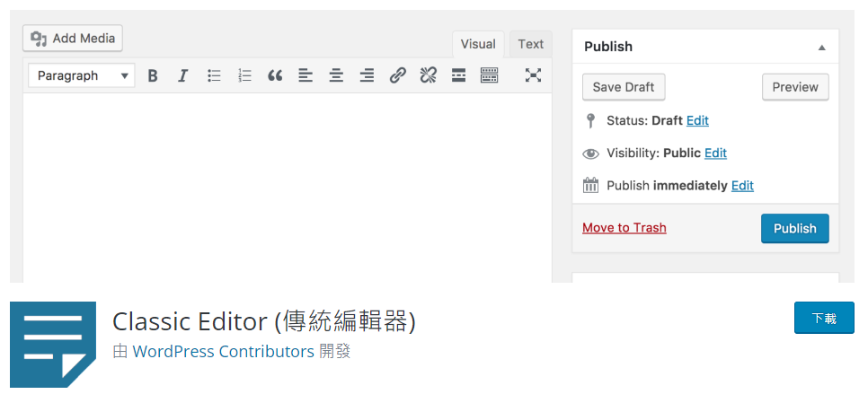The width and height of the screenshot is (868, 403).
Task: Click the Classic Editor plugin logo
Action: [53, 345]
